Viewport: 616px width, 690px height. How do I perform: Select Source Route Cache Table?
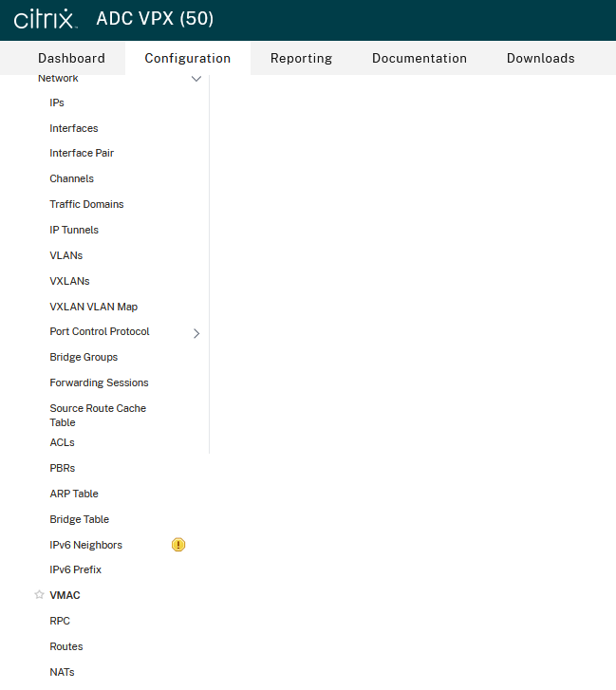[x=98, y=415]
